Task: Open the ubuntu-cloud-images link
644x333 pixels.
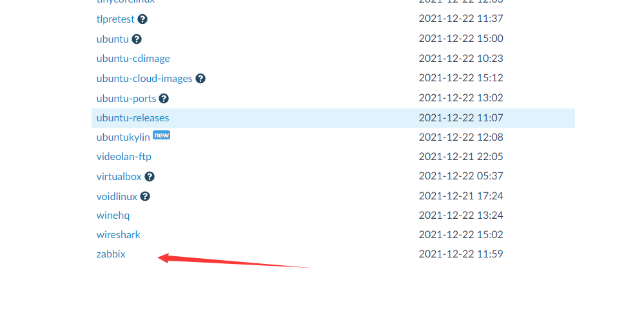Action: 144,79
